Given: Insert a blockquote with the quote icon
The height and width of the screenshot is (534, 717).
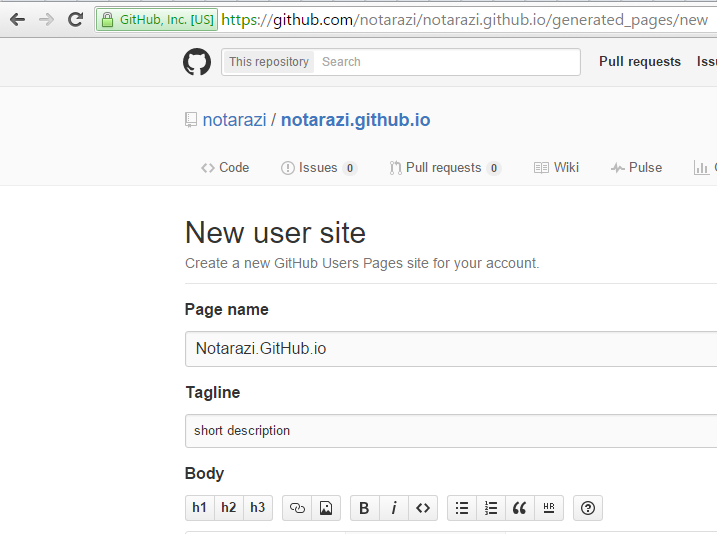Looking at the screenshot, I should click(520, 508).
